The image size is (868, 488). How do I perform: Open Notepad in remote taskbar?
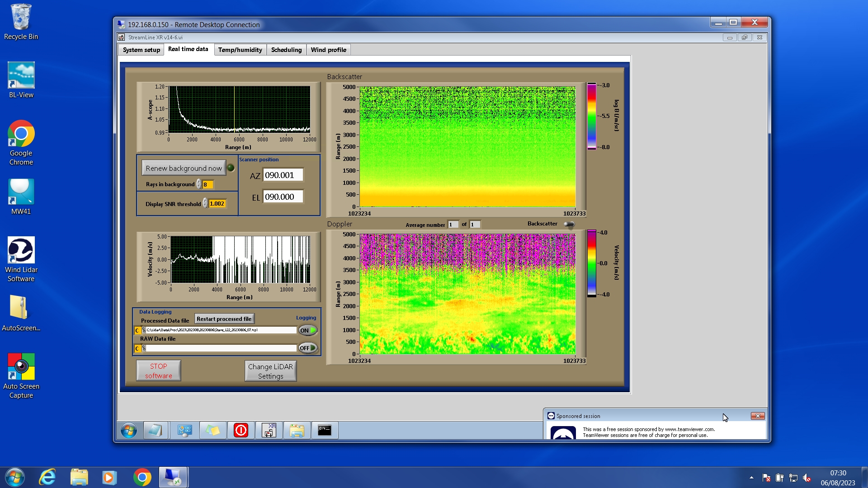point(156,431)
